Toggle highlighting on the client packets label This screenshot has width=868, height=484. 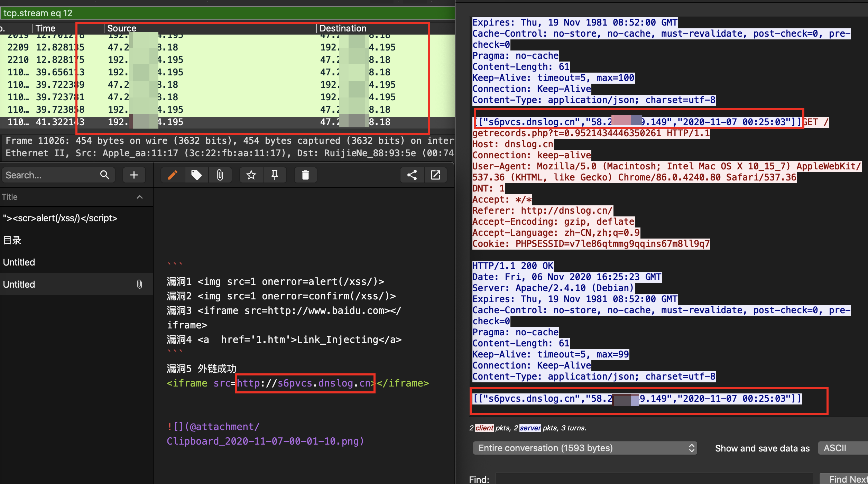[x=484, y=428]
